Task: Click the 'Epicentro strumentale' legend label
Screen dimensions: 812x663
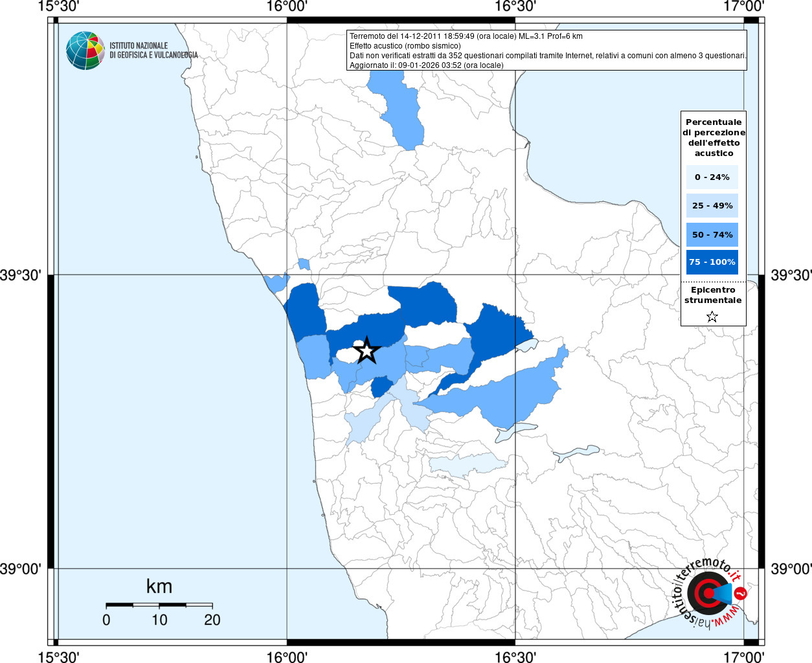Action: click(x=713, y=295)
